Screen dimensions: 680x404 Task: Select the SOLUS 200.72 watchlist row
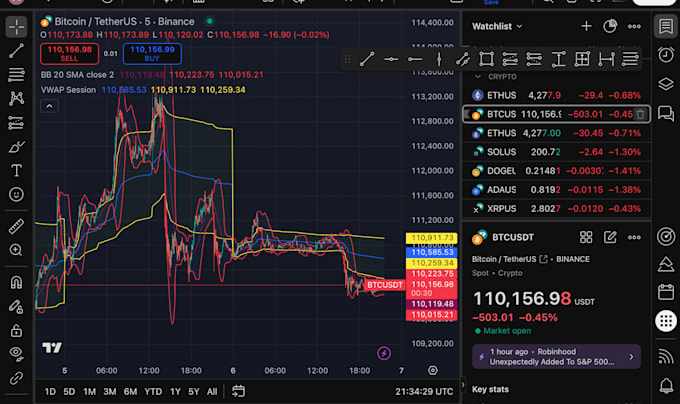click(556, 152)
